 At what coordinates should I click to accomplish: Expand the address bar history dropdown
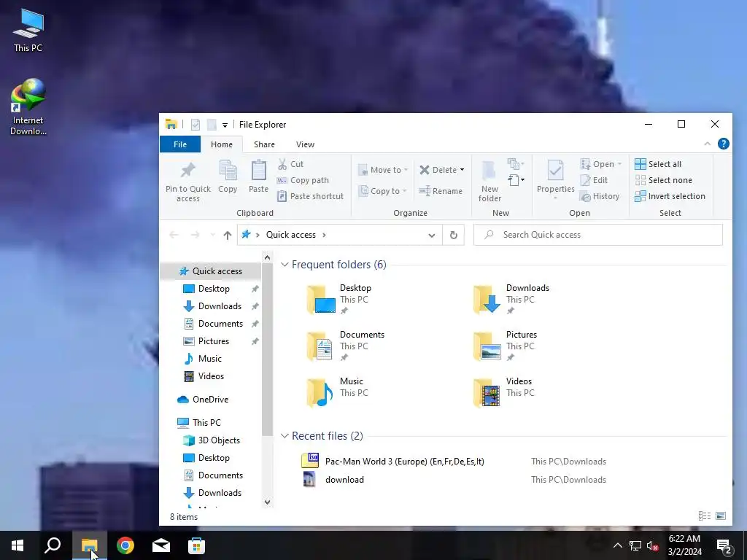pos(432,236)
